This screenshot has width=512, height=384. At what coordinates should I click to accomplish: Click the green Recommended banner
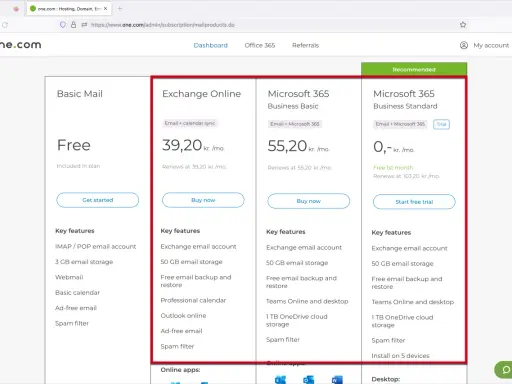(x=414, y=69)
